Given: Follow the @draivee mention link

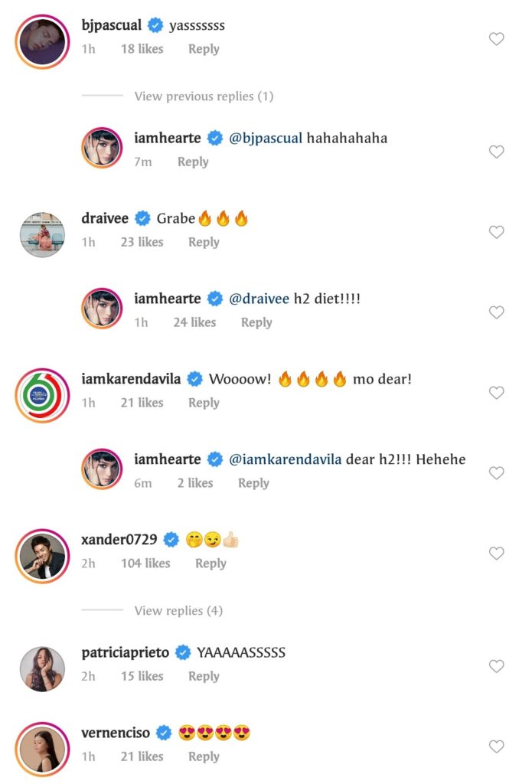Looking at the screenshot, I should point(259,299).
